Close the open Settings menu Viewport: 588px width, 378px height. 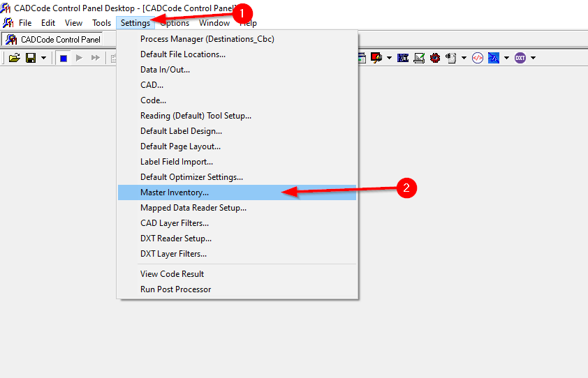click(135, 23)
